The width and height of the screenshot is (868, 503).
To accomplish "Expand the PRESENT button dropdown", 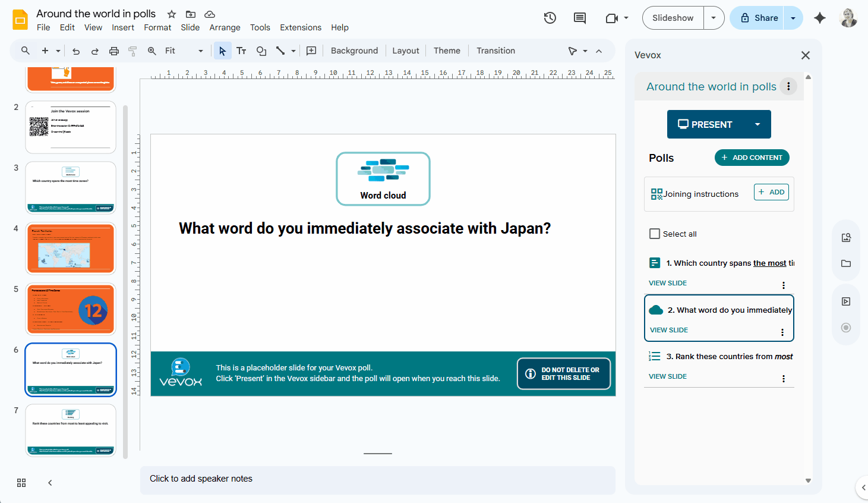I will pyautogui.click(x=758, y=124).
